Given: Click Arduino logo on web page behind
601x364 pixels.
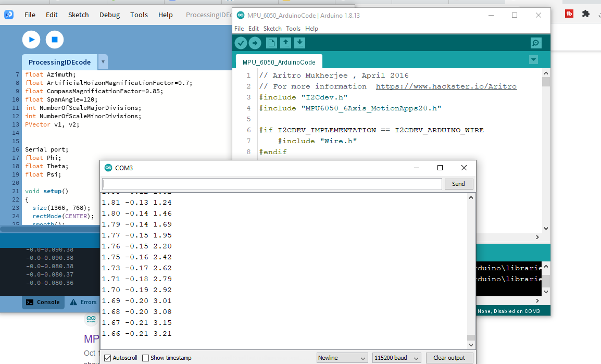Looking at the screenshot, I should [91, 319].
